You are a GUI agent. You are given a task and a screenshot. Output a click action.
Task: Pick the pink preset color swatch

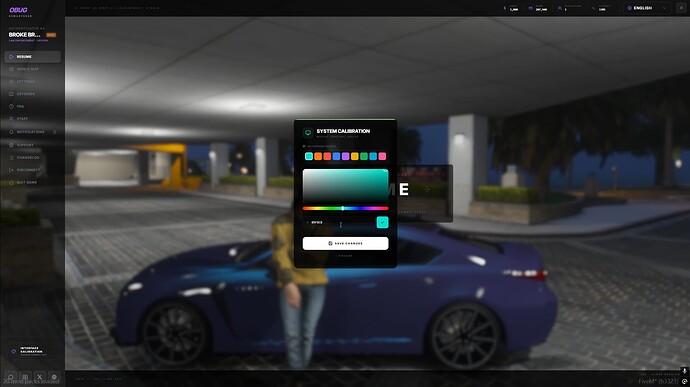pyautogui.click(x=382, y=156)
